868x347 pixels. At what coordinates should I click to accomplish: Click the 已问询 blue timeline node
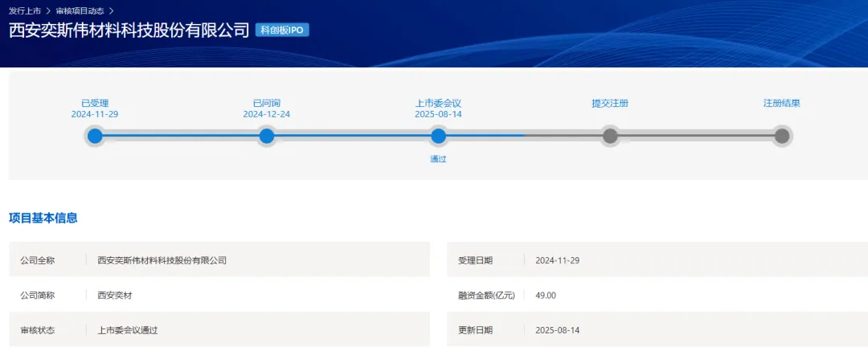pos(267,136)
